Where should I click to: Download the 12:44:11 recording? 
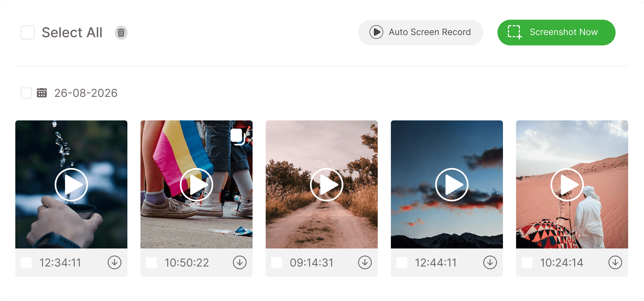click(490, 262)
